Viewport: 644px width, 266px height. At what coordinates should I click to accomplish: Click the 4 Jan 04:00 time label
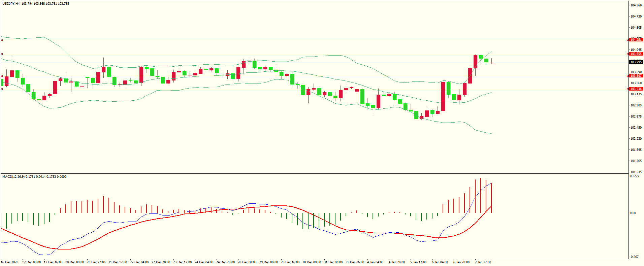coord(375,262)
